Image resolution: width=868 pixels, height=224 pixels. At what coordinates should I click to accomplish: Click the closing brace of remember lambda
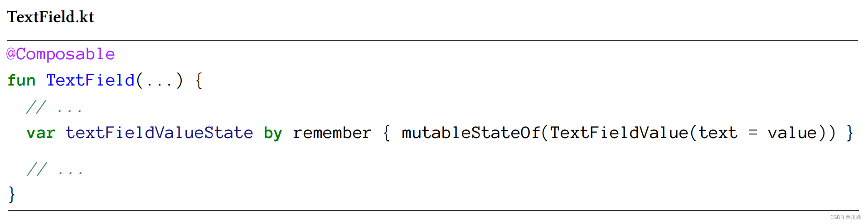pos(850,133)
